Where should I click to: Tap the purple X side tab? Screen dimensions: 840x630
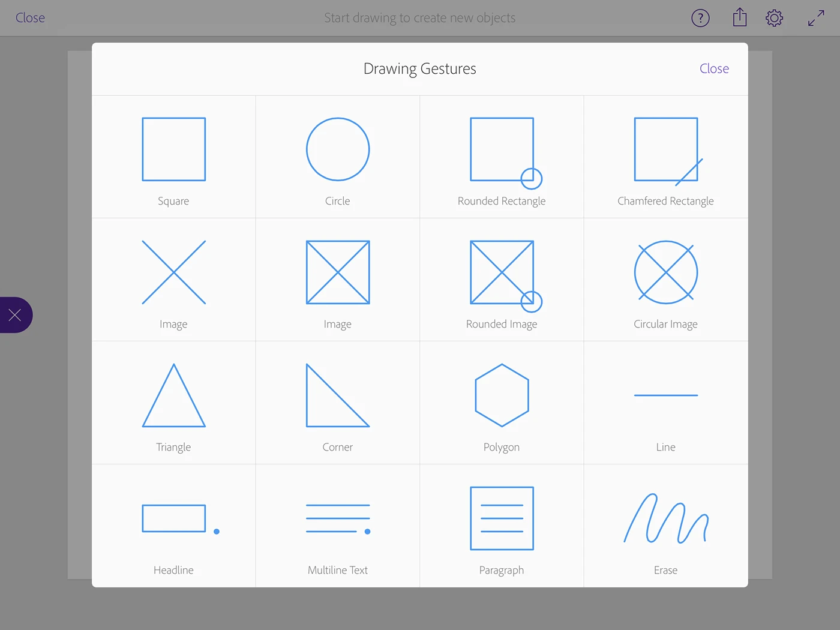click(x=16, y=315)
